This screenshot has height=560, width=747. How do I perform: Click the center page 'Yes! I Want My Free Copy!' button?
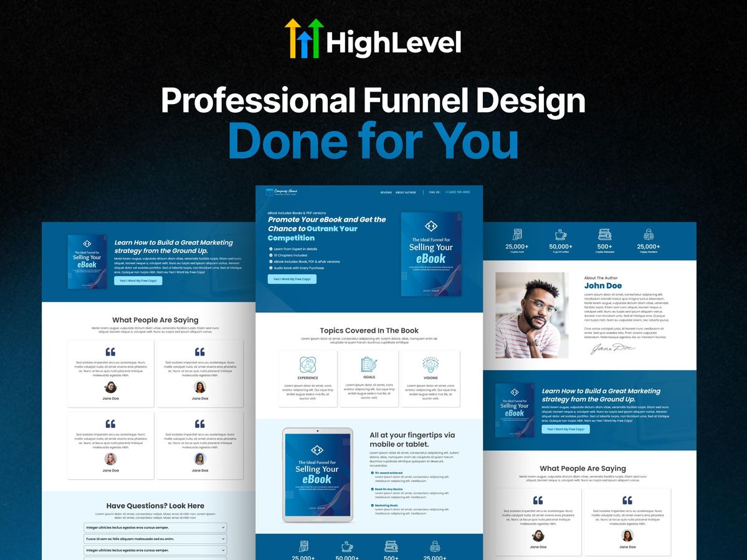[x=292, y=279]
